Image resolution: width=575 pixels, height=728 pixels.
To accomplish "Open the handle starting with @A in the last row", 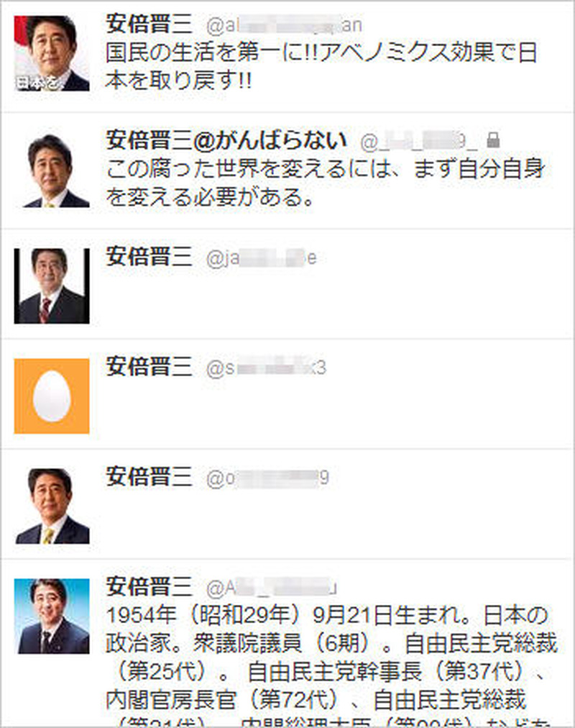I will coord(271,588).
